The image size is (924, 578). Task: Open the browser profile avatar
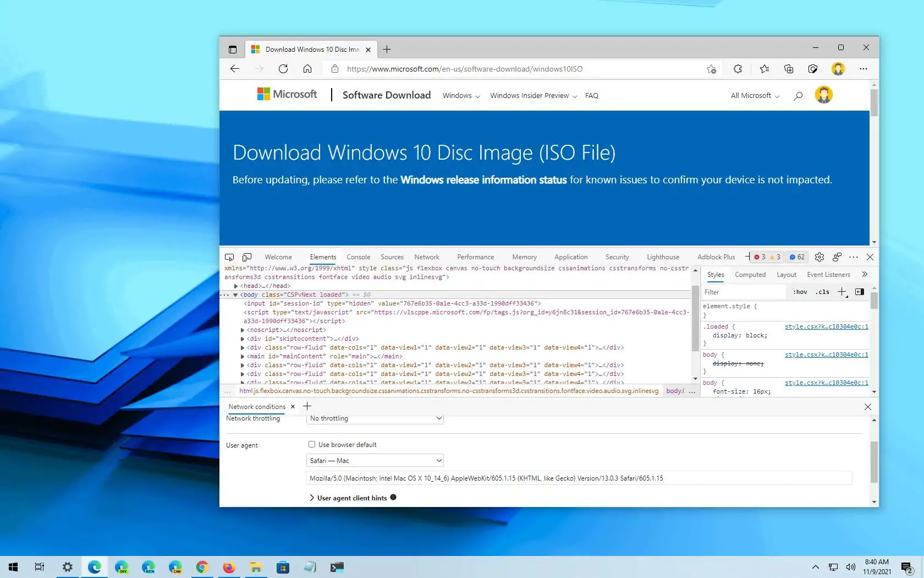[x=838, y=69]
